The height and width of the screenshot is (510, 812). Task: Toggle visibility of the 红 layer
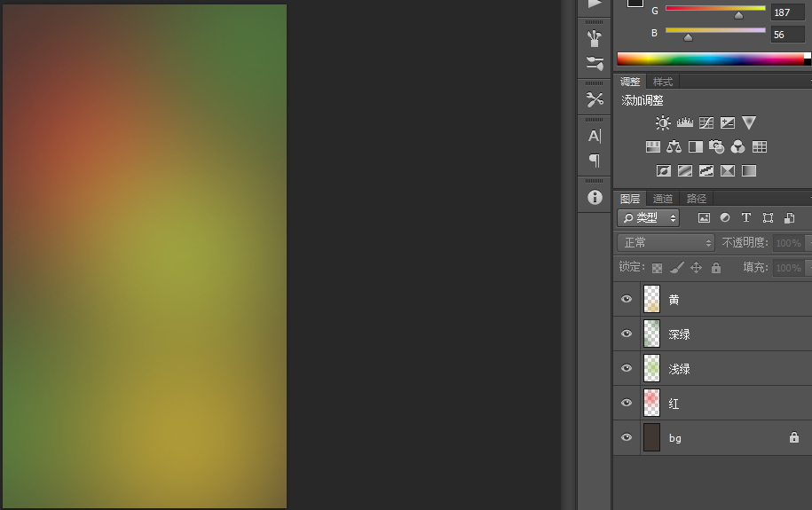point(627,404)
